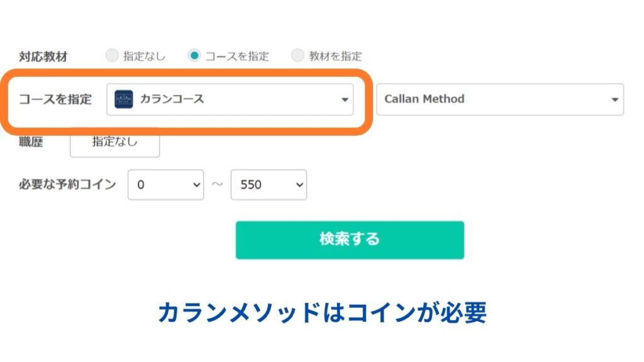Click the arrow on Callan Method dropdown
Image resolution: width=644 pixels, height=362 pixels.
pyautogui.click(x=614, y=100)
